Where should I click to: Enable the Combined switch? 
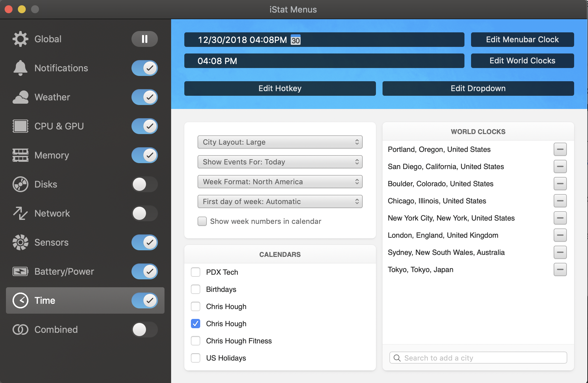[x=145, y=330]
